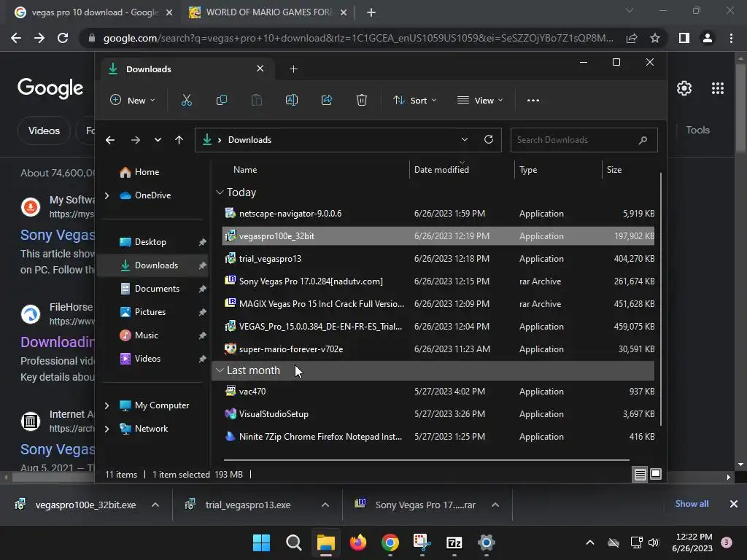The height and width of the screenshot is (560, 747).
Task: Show hidden system tray icons
Action: point(589,542)
